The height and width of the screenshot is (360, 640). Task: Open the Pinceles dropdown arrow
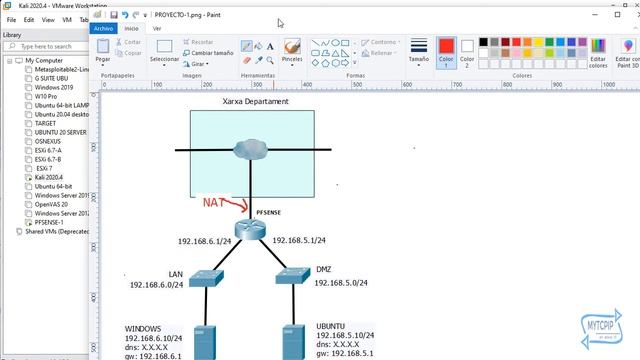[x=292, y=65]
